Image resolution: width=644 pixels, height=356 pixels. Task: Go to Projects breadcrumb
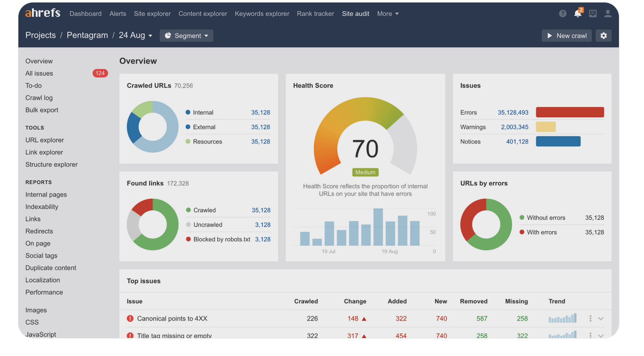tap(41, 35)
